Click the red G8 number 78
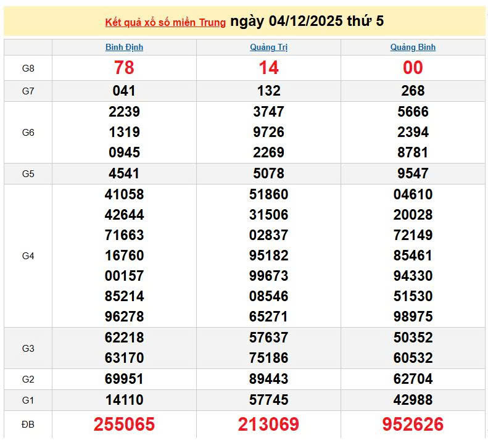 [124, 67]
